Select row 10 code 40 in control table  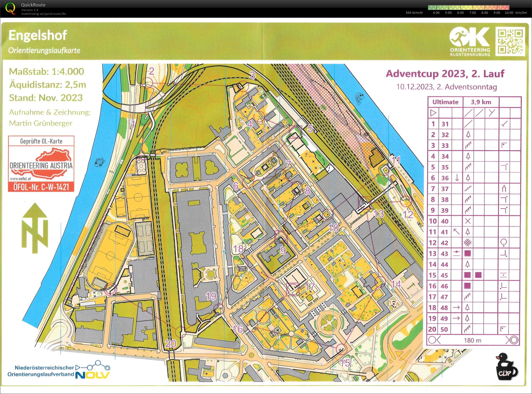coord(445,221)
